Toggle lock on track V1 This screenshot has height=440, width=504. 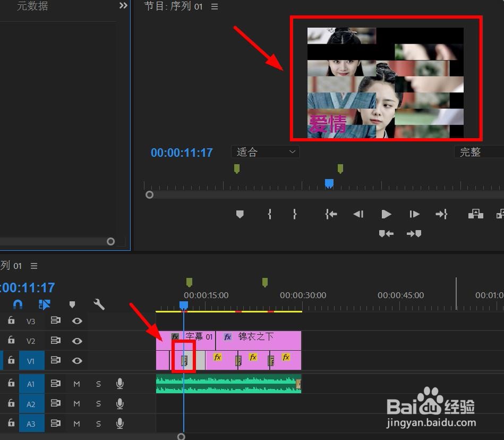(x=11, y=360)
